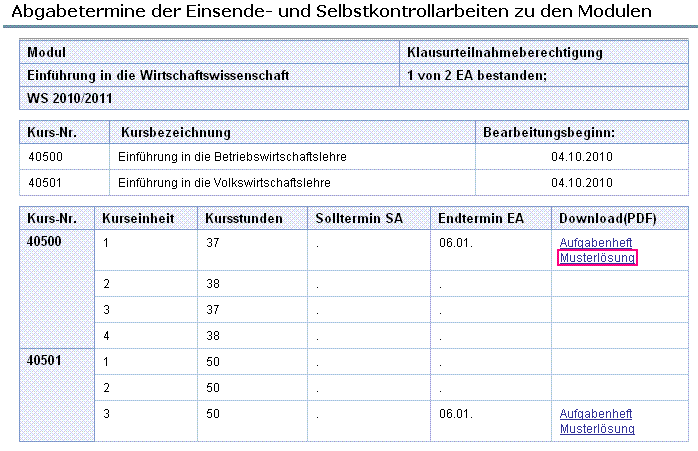Open Musterlösung link for course 40501
The image size is (698, 451).
pos(597,429)
